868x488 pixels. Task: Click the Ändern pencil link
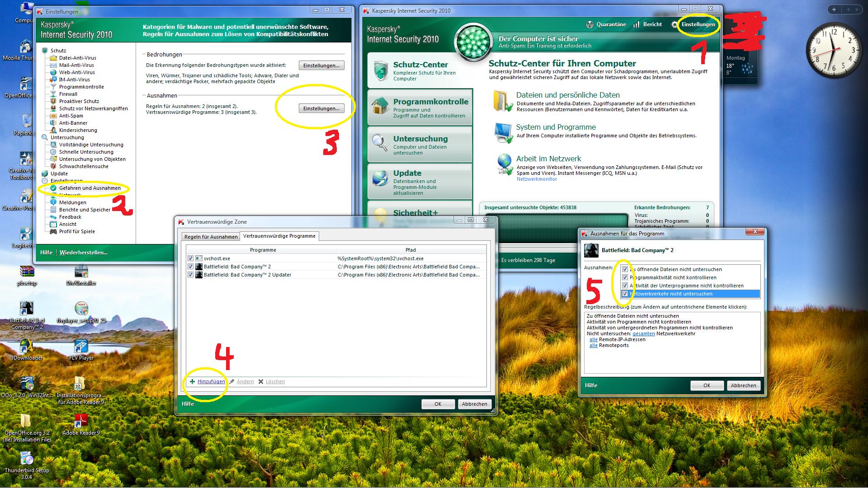point(242,381)
